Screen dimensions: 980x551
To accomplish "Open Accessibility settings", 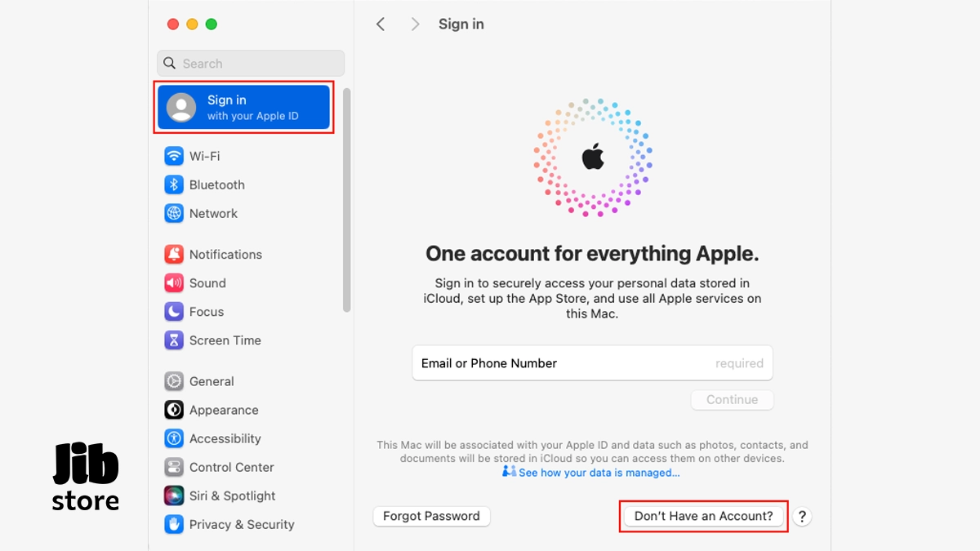I will pyautogui.click(x=225, y=438).
